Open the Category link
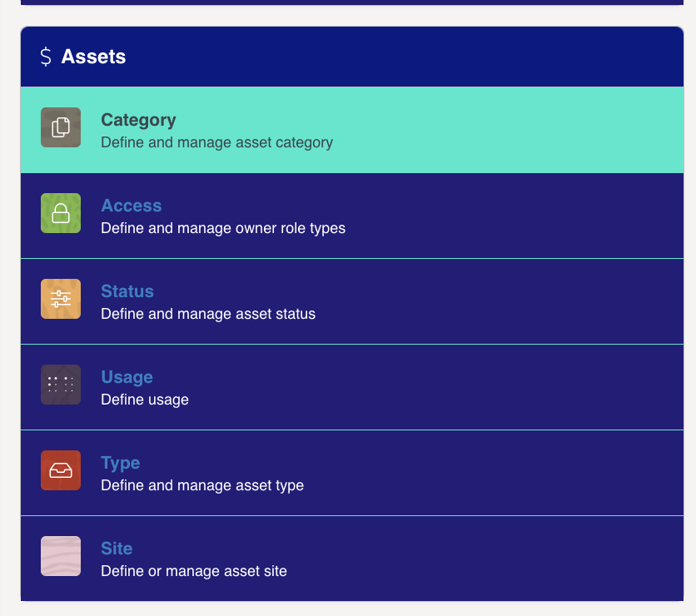The height and width of the screenshot is (616, 696). pos(138,120)
